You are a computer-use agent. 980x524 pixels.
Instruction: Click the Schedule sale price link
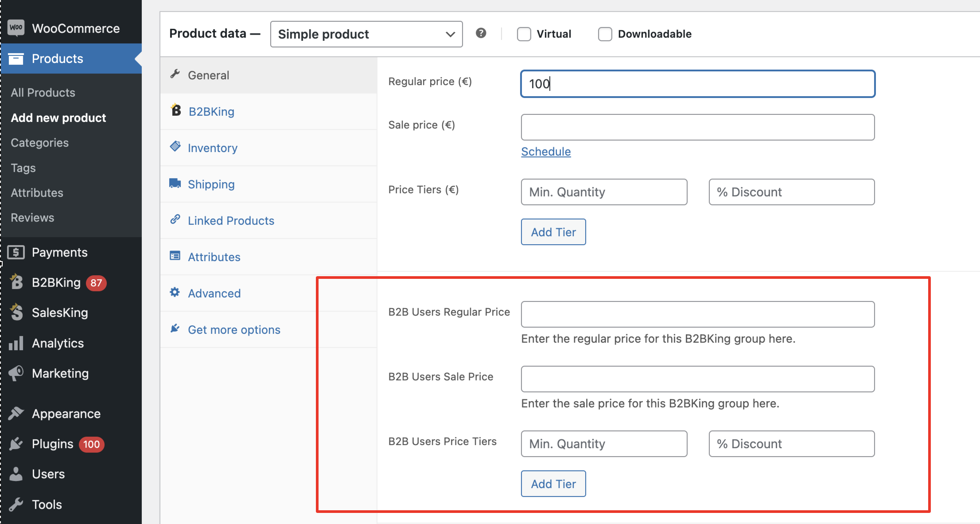tap(546, 152)
